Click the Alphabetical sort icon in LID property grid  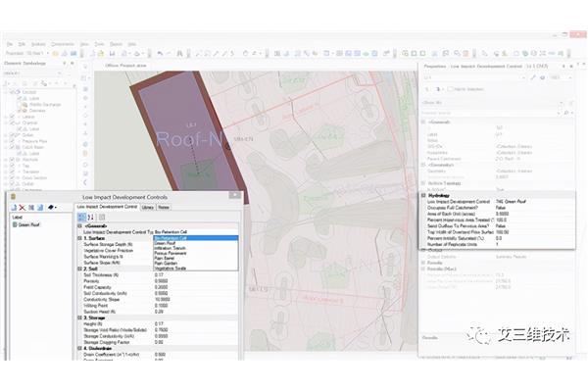91,218
